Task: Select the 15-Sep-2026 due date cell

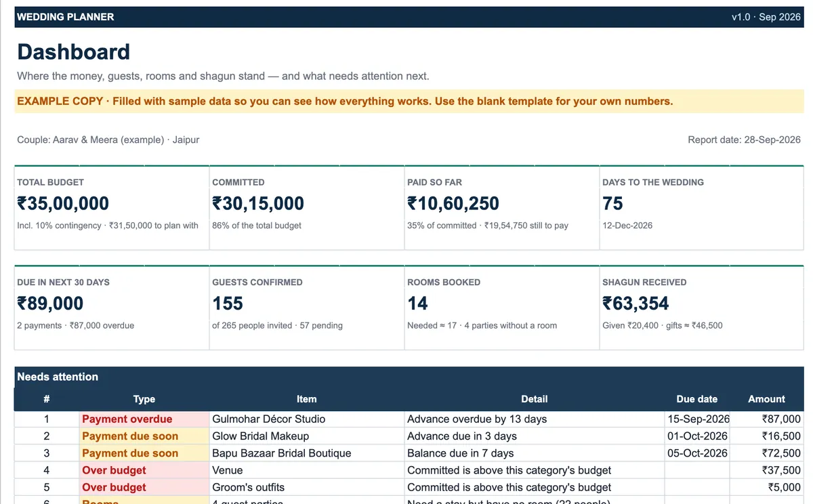Action: [697, 419]
